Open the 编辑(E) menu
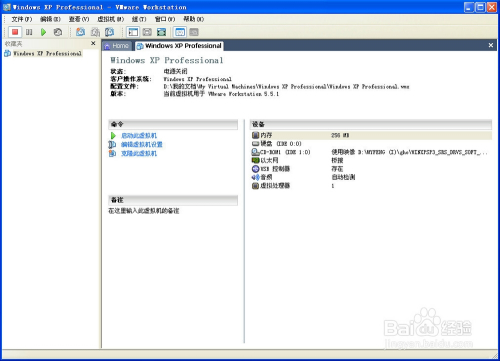Screen dimensions: 500x361 click(50, 19)
